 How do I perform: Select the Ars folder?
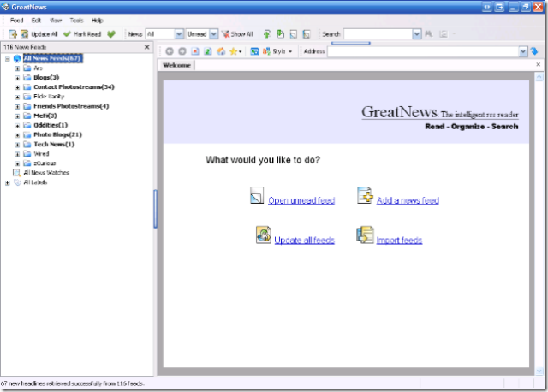(38, 68)
